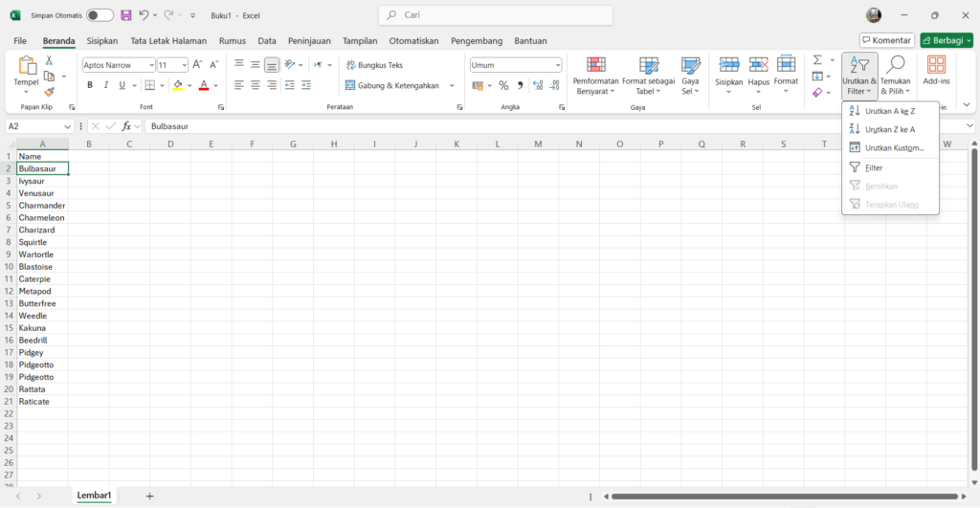Click the Tempel paste icon
The width and height of the screenshot is (980, 508).
(26, 66)
